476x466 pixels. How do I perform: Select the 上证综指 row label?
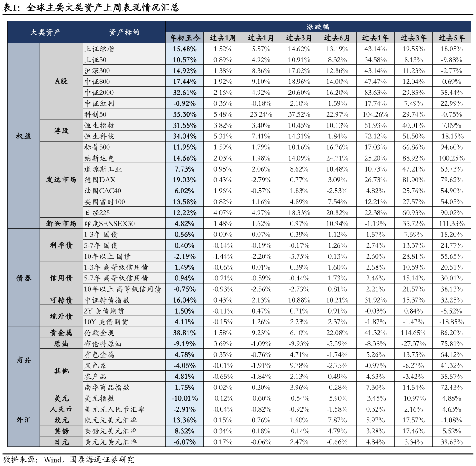pyautogui.click(x=124, y=49)
